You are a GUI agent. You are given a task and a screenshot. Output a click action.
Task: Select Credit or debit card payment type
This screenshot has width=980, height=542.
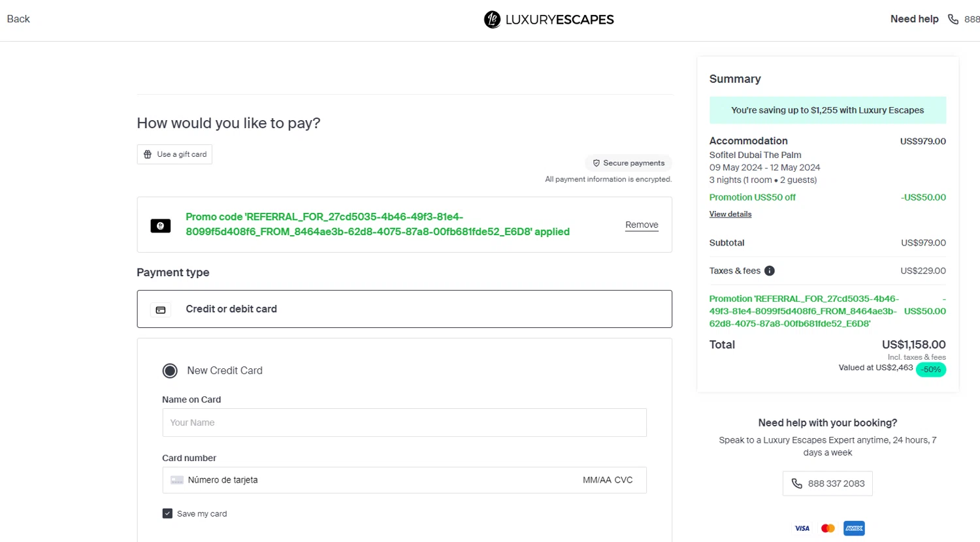(x=404, y=309)
